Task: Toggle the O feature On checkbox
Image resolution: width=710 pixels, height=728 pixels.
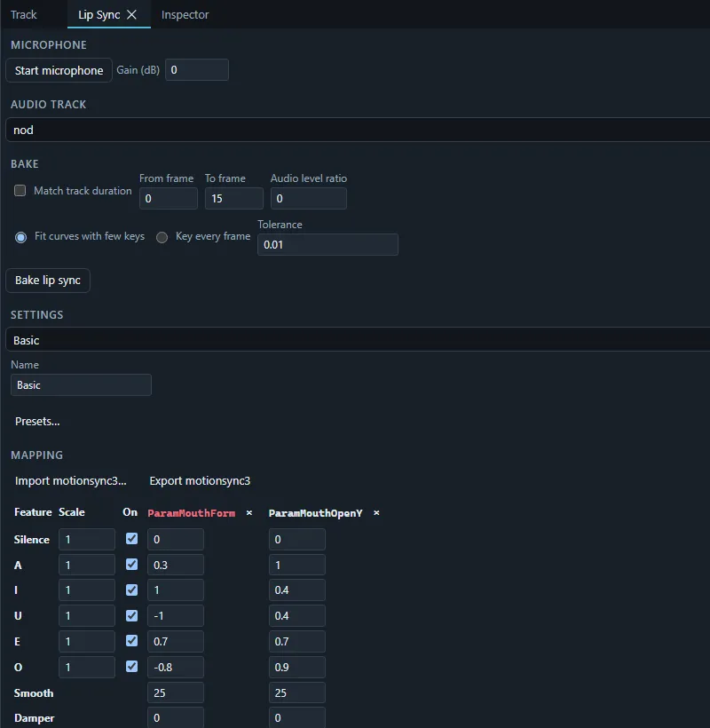Action: [x=131, y=666]
